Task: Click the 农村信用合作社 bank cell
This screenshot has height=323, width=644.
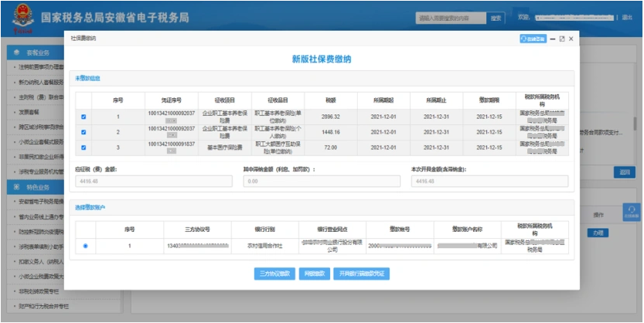Action: tap(265, 246)
